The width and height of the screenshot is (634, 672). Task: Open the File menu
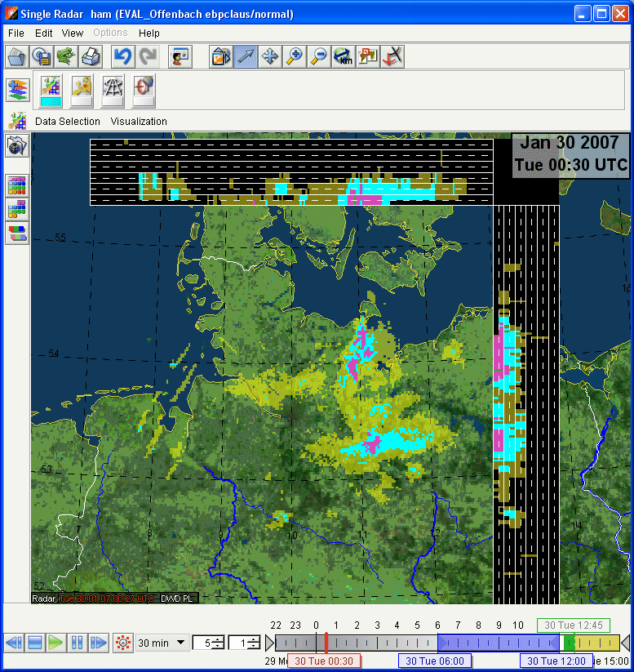coord(16,33)
